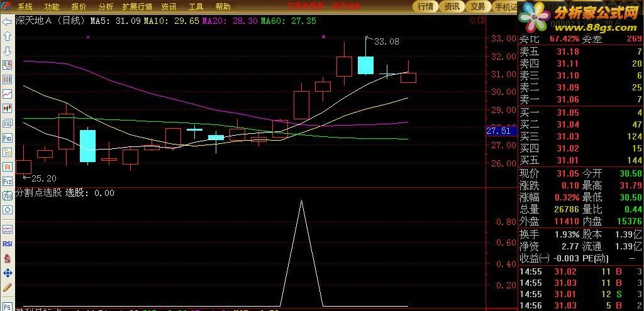Click the 分割点选股 indicator label

click(39, 193)
